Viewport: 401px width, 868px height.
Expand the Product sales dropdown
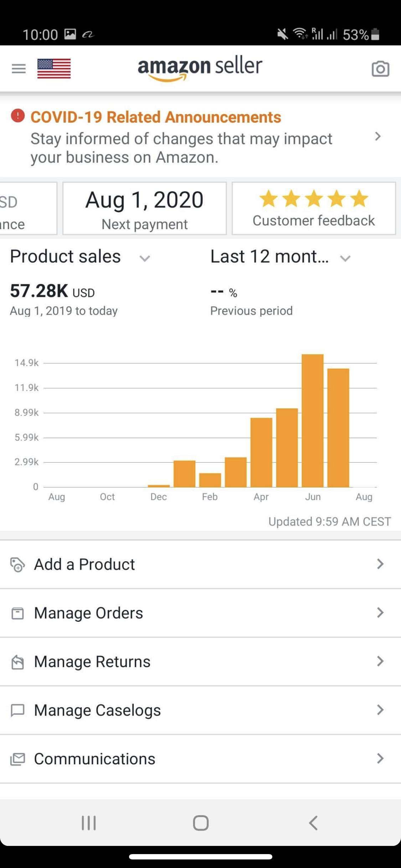tap(144, 258)
